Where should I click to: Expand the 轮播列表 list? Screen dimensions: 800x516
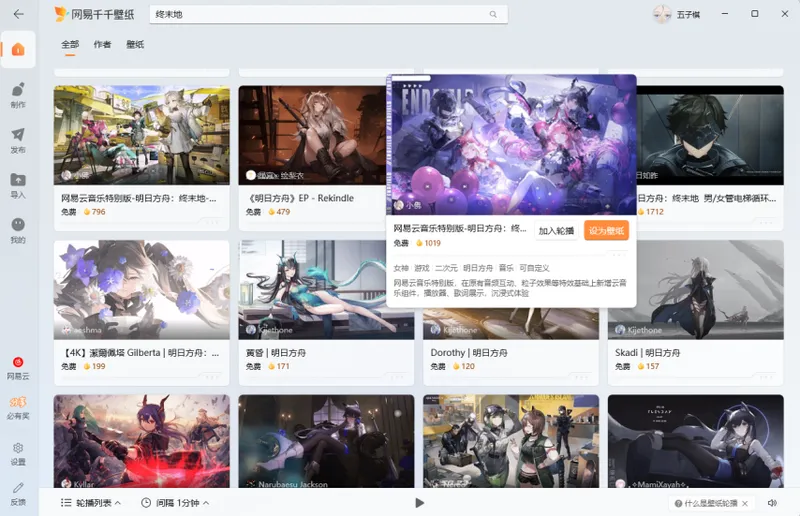[x=91, y=503]
